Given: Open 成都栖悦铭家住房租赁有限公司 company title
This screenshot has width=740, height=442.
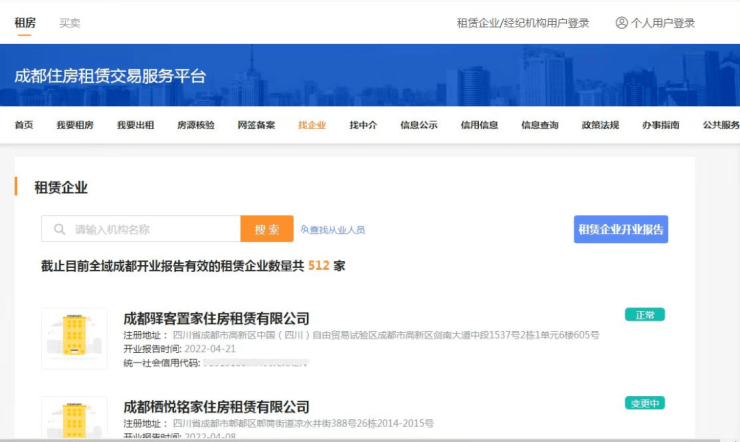Looking at the screenshot, I should pyautogui.click(x=216, y=407).
